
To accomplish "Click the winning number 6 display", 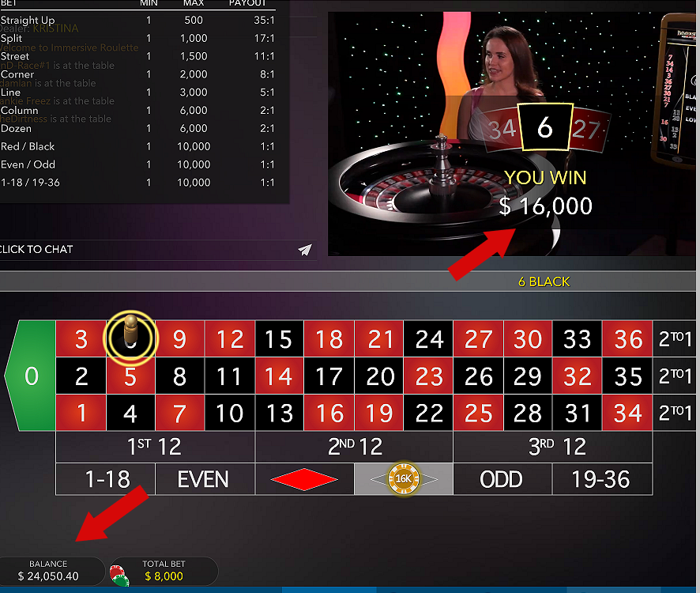I will point(545,128).
